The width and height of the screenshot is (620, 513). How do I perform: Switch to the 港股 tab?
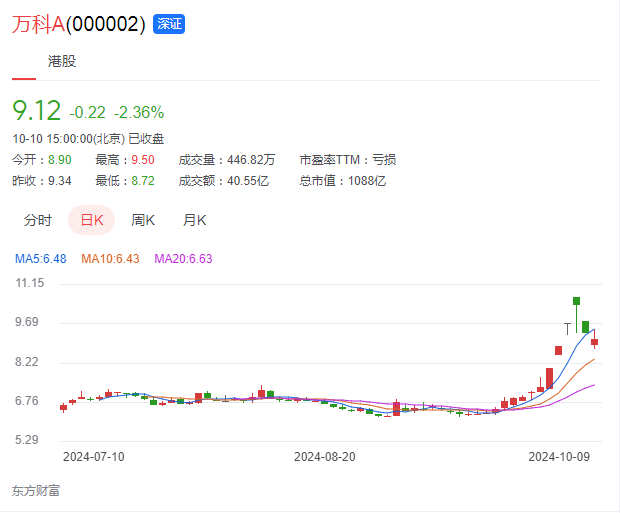[x=62, y=61]
